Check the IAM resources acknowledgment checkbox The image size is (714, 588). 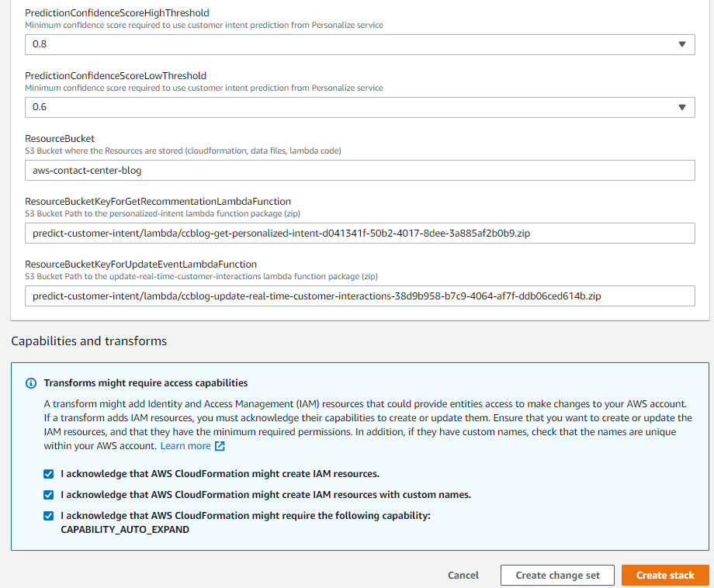(48, 473)
